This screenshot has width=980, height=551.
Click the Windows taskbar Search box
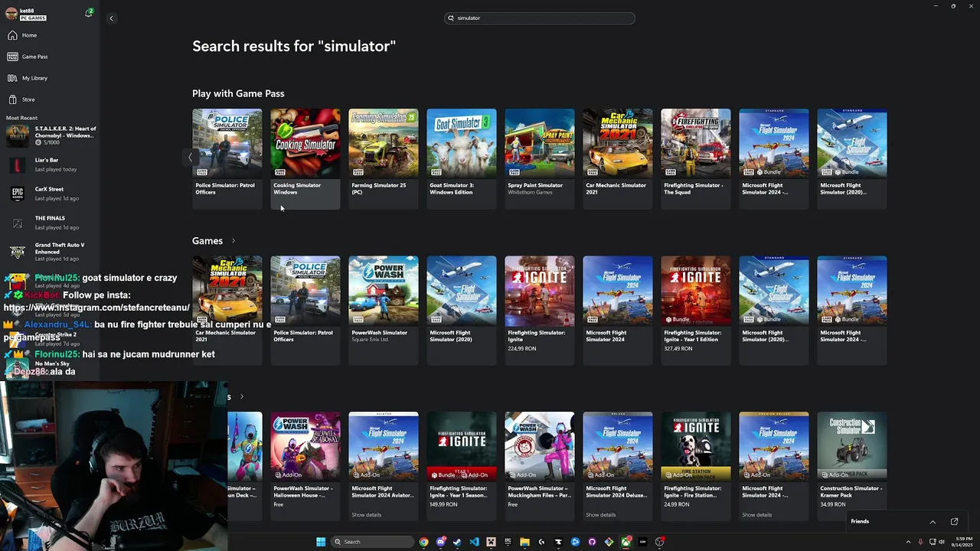[372, 542]
